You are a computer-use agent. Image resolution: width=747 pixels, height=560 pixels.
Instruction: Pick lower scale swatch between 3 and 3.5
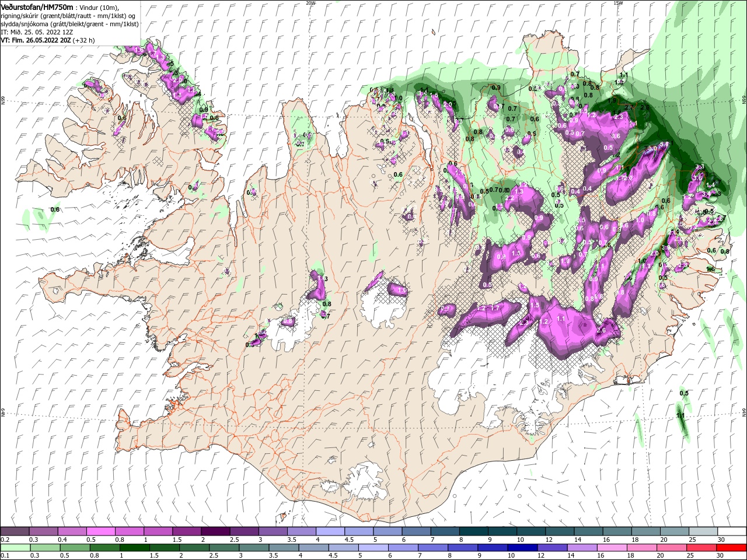point(253,548)
